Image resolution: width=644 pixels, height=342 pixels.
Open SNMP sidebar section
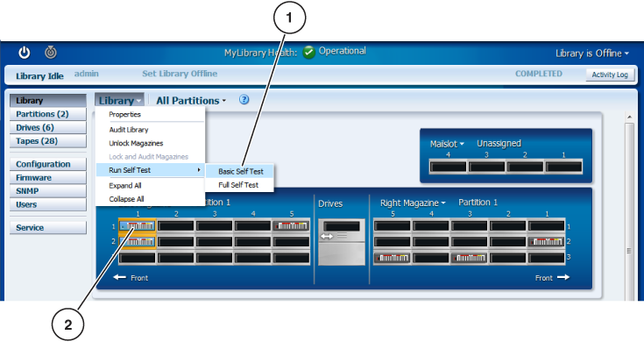(x=48, y=191)
